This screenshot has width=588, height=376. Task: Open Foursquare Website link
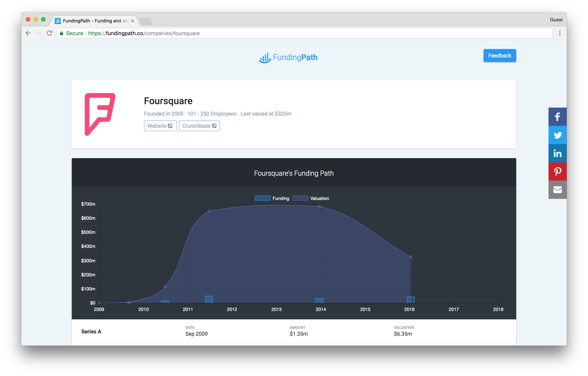pyautogui.click(x=160, y=126)
